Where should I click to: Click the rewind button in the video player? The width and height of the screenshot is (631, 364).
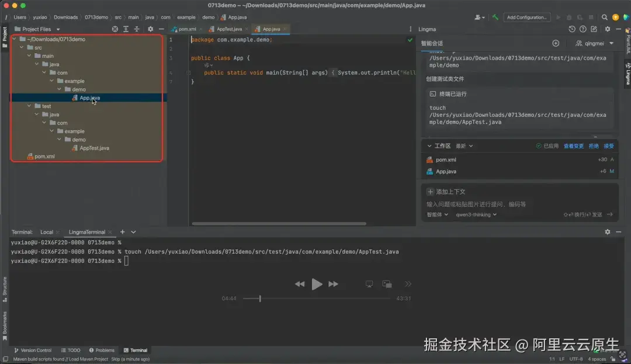pos(300,284)
